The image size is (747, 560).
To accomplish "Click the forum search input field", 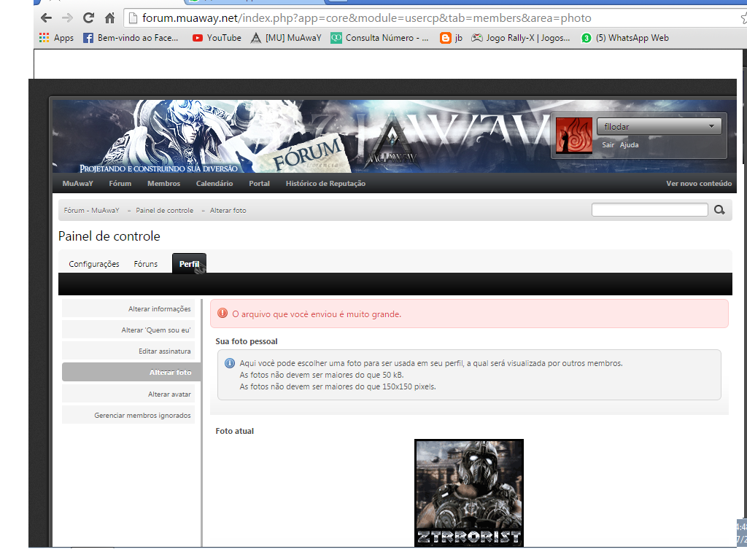I will pos(649,210).
